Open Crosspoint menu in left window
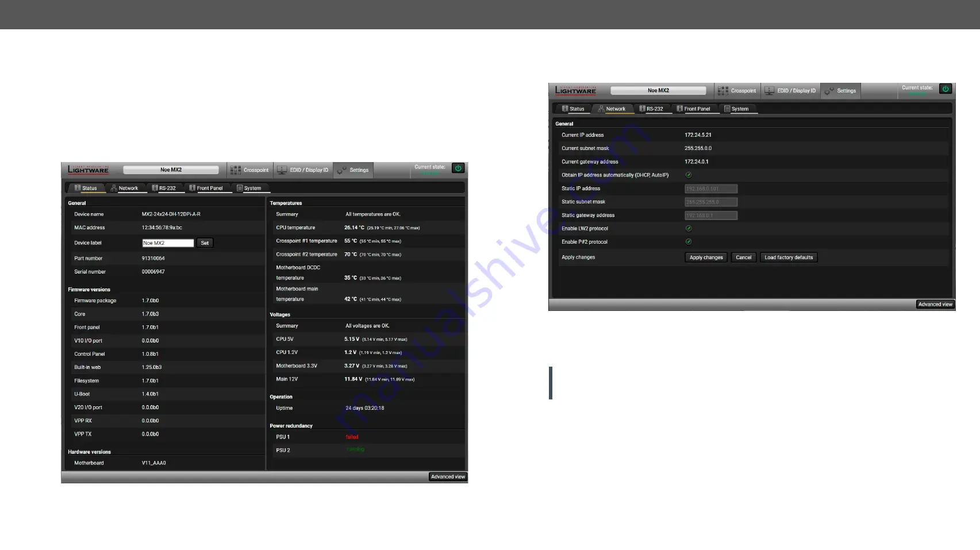 250,170
